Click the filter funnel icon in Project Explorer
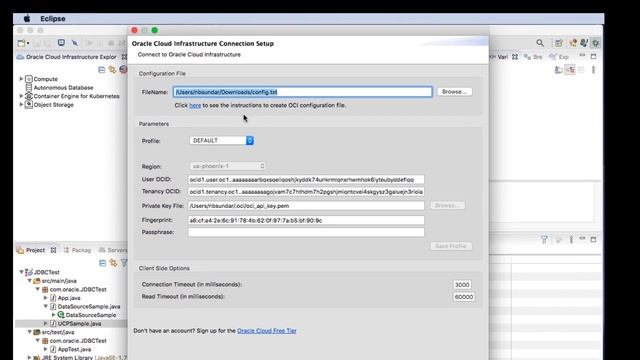Screen dimensions: 640x360 (124, 263)
